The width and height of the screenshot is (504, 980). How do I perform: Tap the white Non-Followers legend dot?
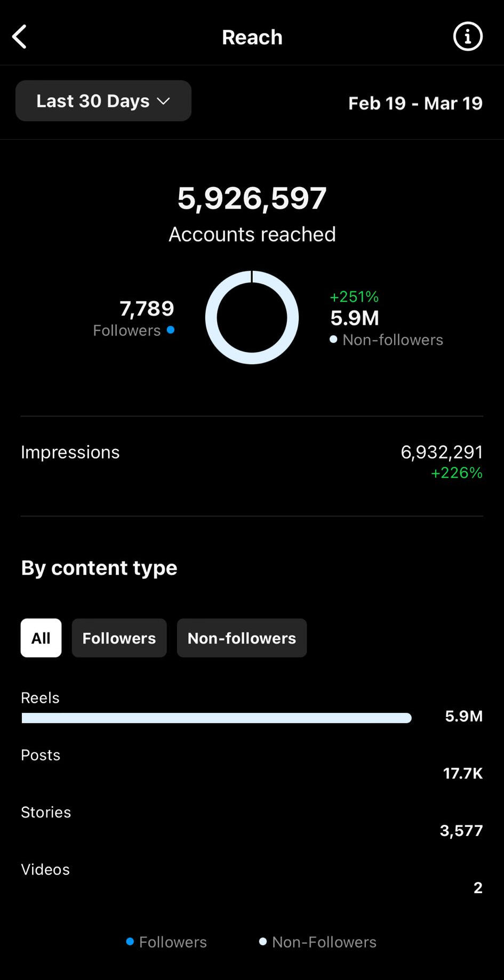tap(263, 942)
